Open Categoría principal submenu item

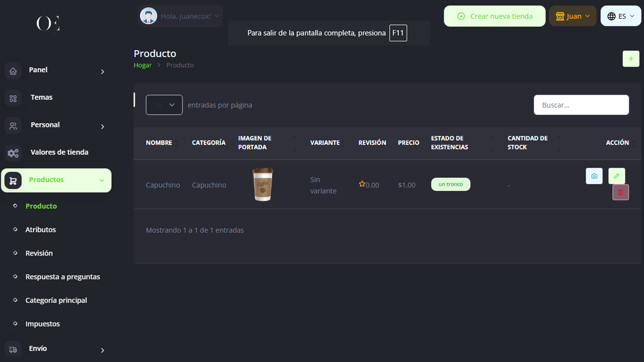click(56, 300)
